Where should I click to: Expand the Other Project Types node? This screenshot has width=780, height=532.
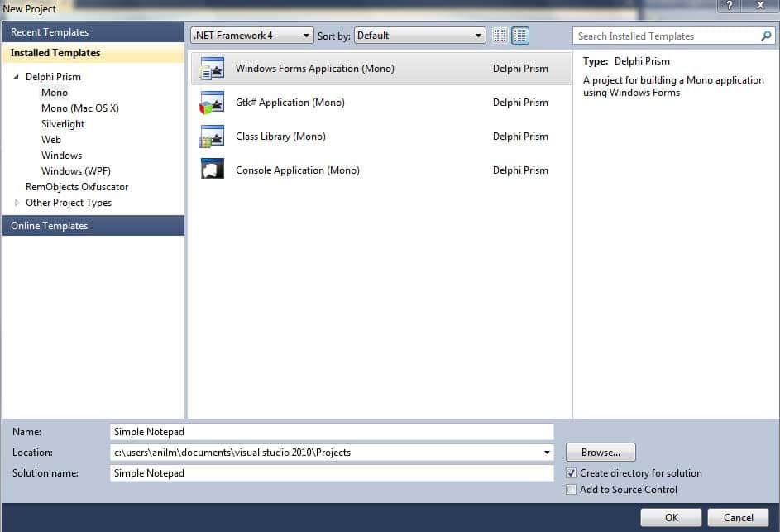[17, 203]
